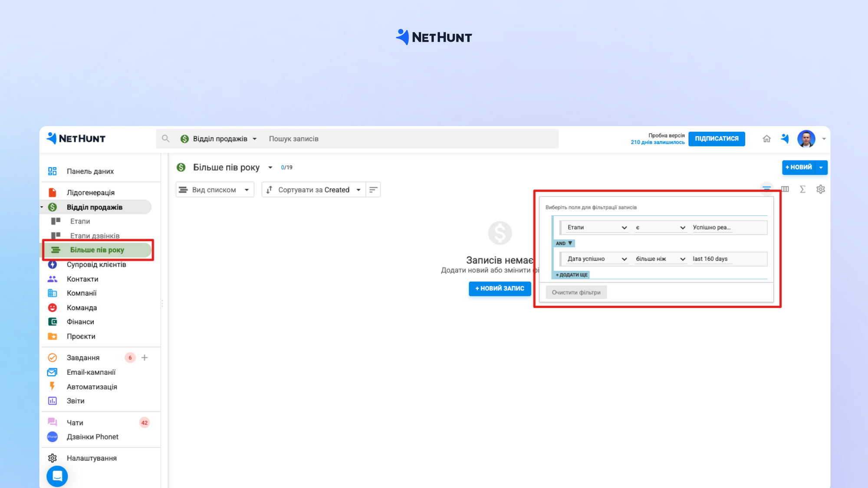Open the Етапи дзвінків view
Screen dimensions: 868x488
[x=95, y=236]
